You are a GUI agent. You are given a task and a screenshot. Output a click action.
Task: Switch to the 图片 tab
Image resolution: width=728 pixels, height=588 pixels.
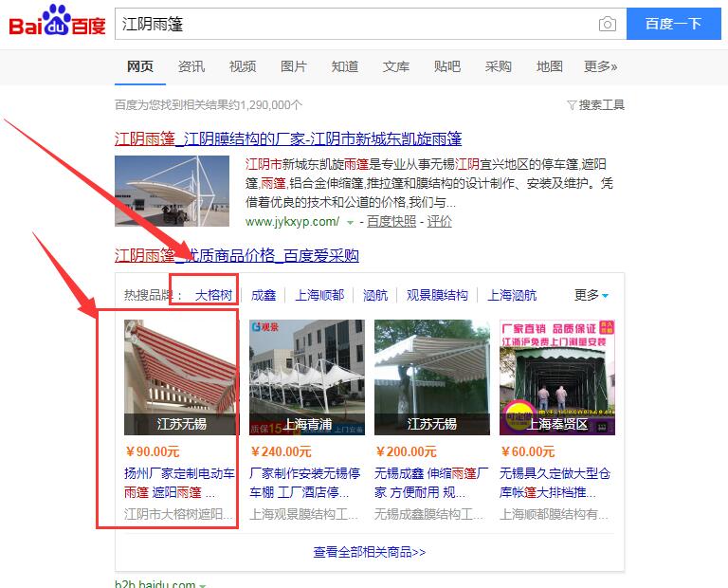click(x=294, y=66)
